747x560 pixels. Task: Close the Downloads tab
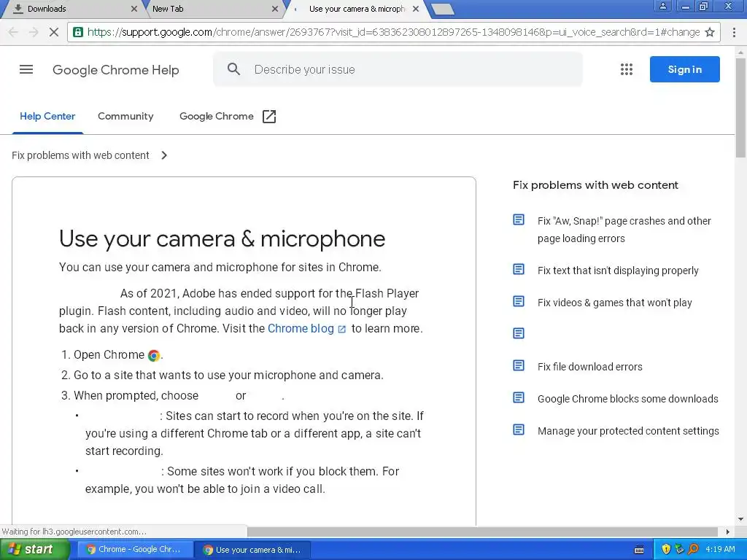coord(134,9)
